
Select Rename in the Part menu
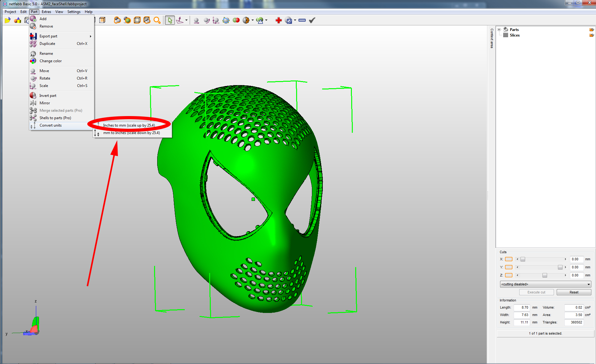point(62,54)
